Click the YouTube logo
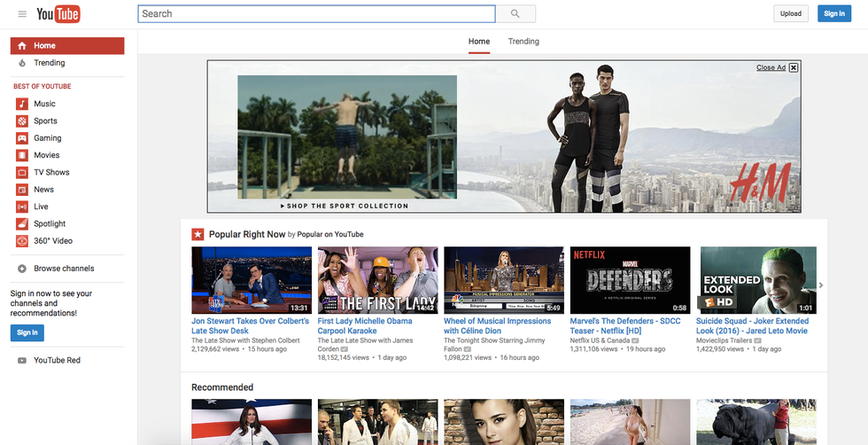Screen dimensions: 868x445 pyautogui.click(x=58, y=14)
